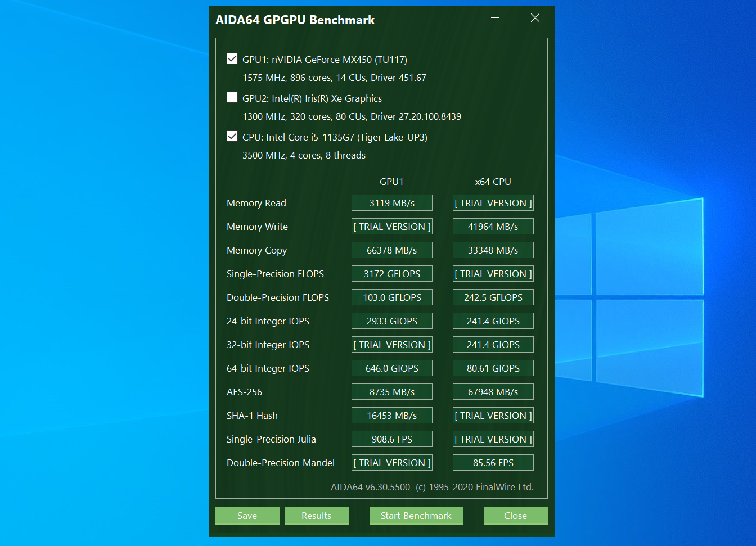Click the CPU value 242.5 GFLOPS
The width and height of the screenshot is (756, 546).
point(493,297)
